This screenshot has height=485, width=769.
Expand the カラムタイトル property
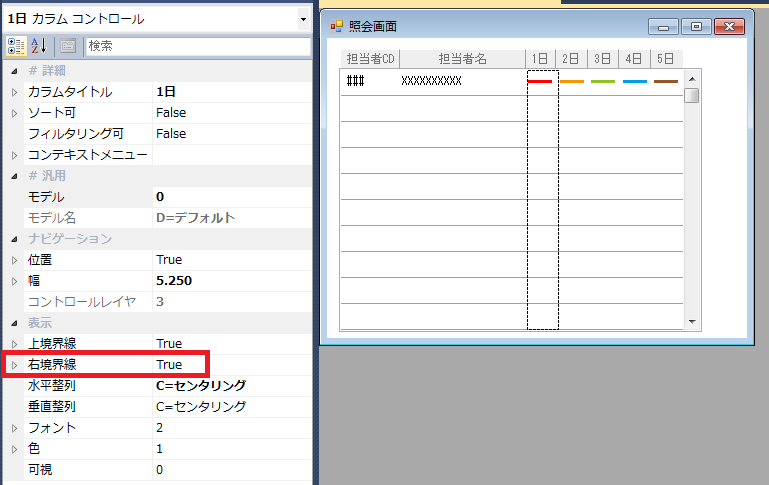coord(14,92)
